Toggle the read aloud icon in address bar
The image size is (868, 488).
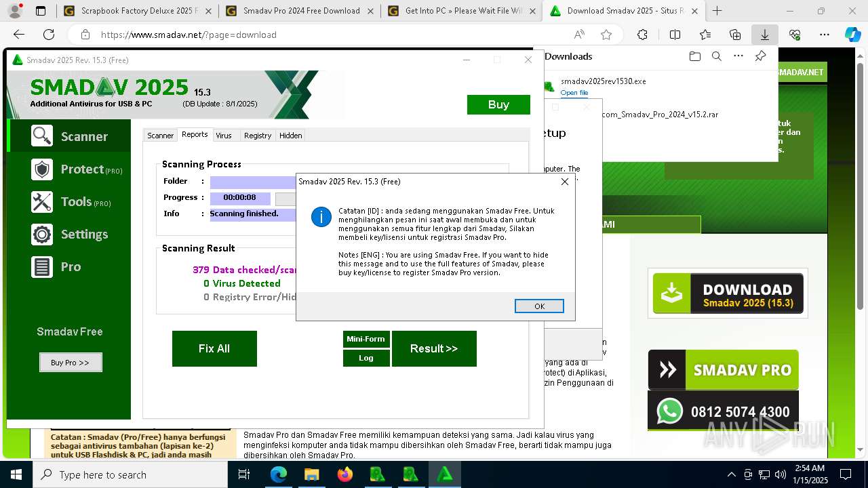[x=579, y=35]
